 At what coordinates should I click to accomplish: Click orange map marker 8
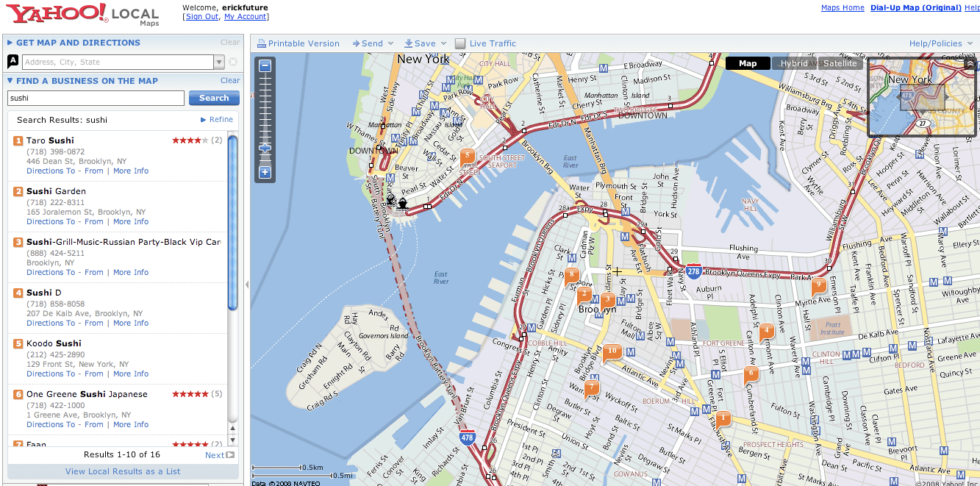[x=571, y=276]
